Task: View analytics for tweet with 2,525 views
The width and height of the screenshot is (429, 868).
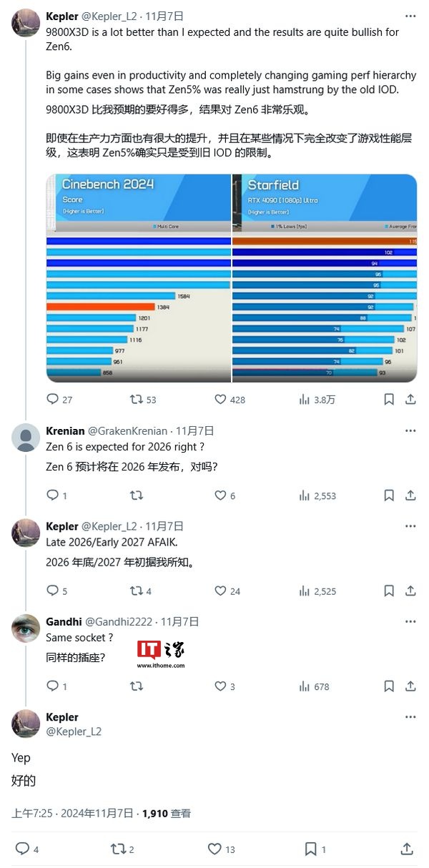Action: pos(317,591)
